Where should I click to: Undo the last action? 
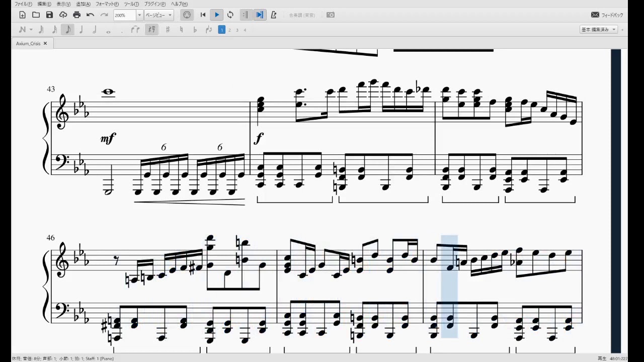pyautogui.click(x=90, y=15)
